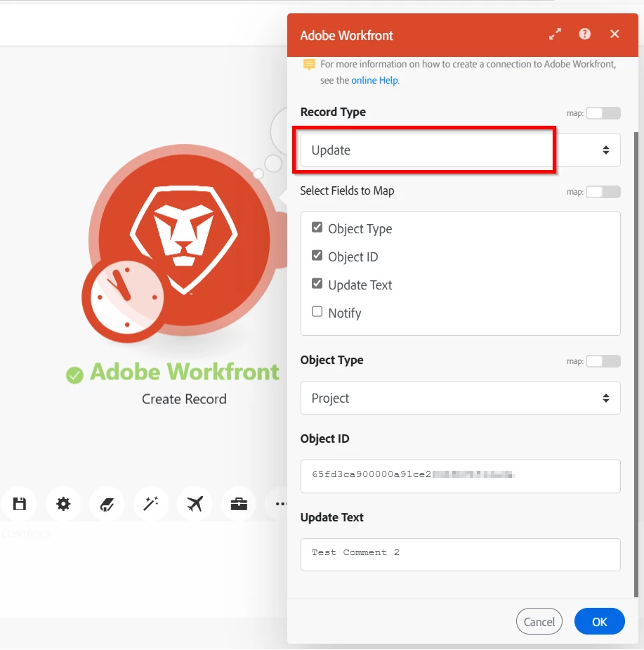The height and width of the screenshot is (650, 644).
Task: Click the Cancel button
Action: click(539, 621)
